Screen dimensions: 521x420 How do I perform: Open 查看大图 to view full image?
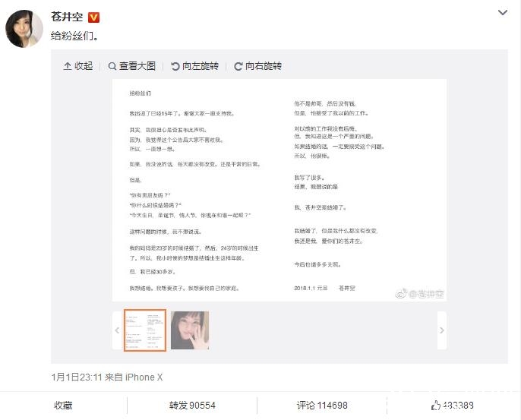coord(132,66)
